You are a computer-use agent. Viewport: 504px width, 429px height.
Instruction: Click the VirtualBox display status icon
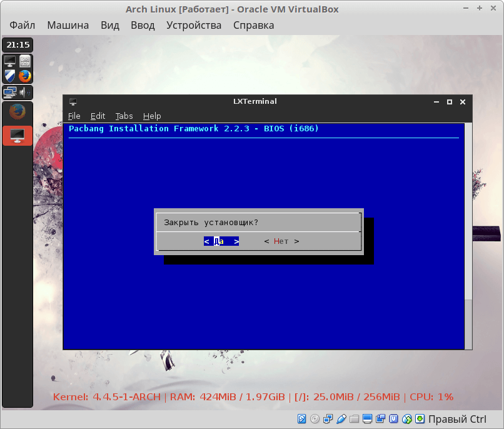coord(367,418)
